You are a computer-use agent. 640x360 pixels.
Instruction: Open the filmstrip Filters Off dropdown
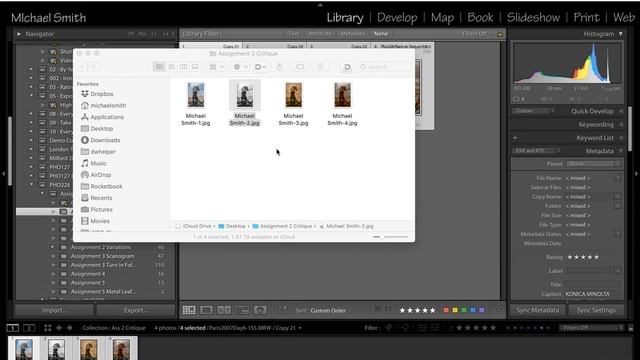tap(591, 328)
